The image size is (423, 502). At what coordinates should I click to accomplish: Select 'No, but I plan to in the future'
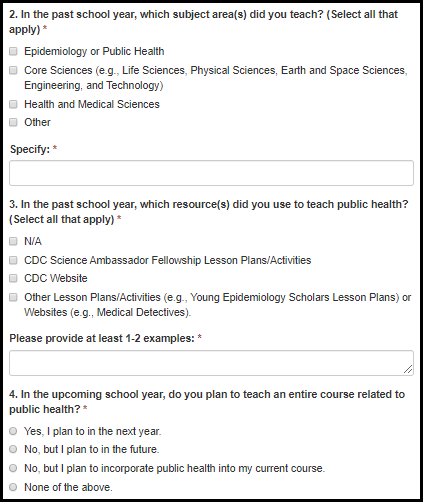[x=13, y=449]
